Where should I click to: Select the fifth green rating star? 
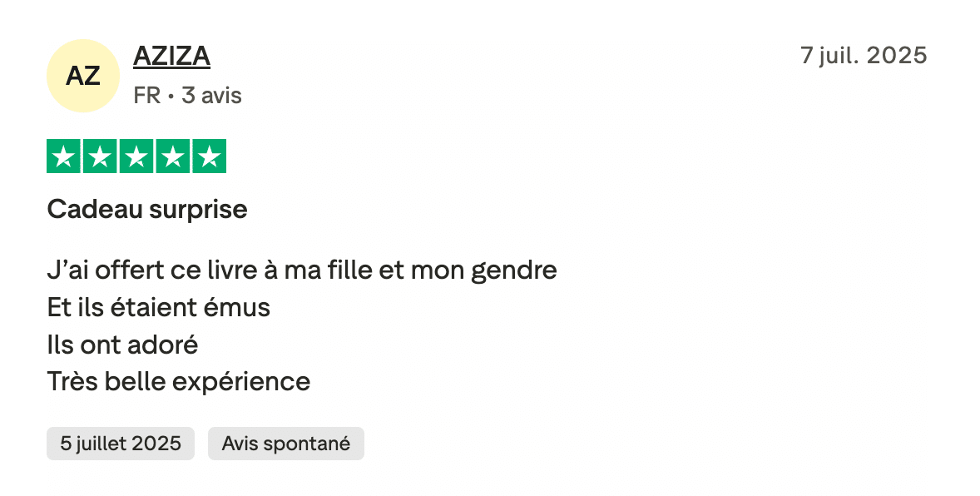click(x=210, y=156)
